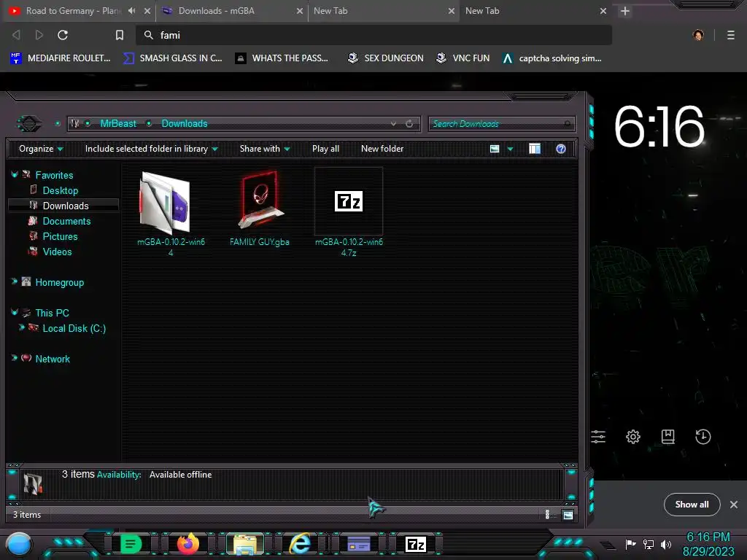The height and width of the screenshot is (560, 747).
Task: Click New folder in Explorer toolbar
Action: 382,149
